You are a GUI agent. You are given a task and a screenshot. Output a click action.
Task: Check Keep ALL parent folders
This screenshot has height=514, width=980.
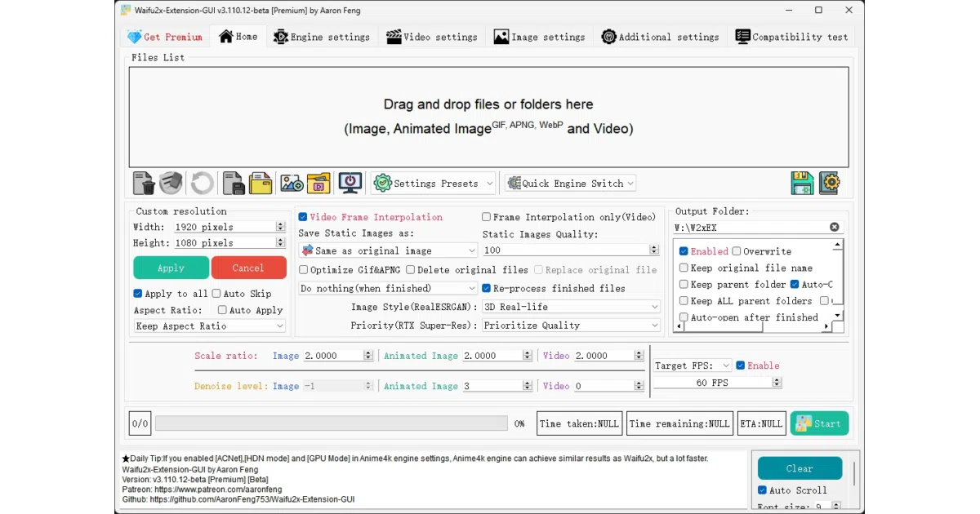click(x=684, y=301)
